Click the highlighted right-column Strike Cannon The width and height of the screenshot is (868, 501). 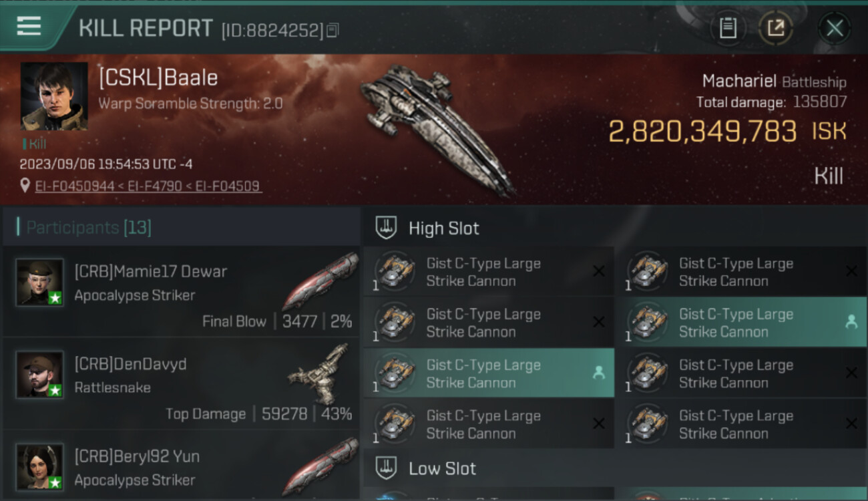pos(740,322)
